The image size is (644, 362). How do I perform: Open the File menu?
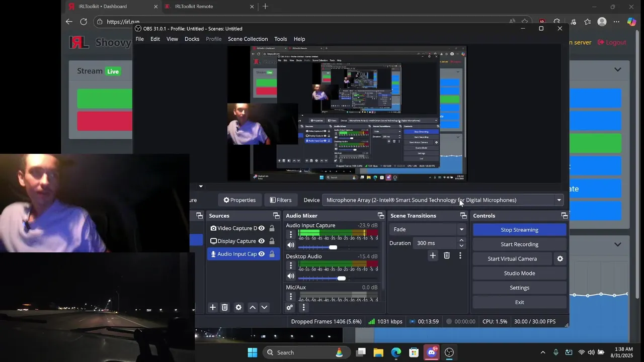point(139,39)
